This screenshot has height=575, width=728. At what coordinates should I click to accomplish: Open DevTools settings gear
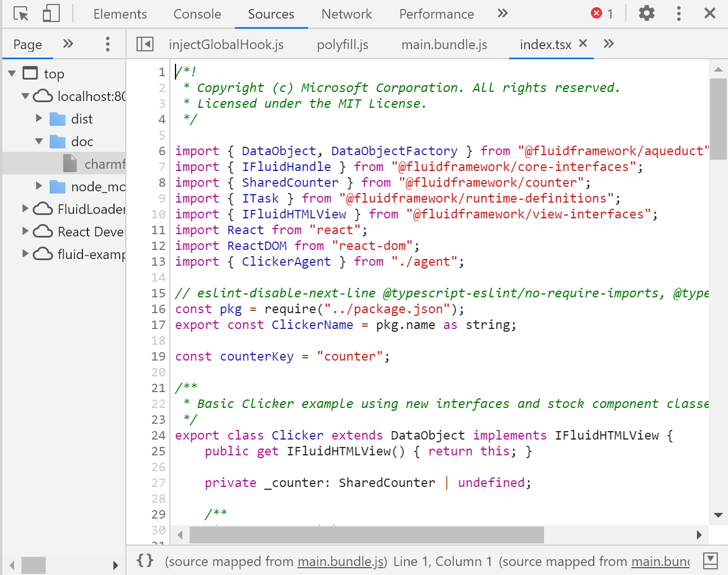(x=647, y=13)
